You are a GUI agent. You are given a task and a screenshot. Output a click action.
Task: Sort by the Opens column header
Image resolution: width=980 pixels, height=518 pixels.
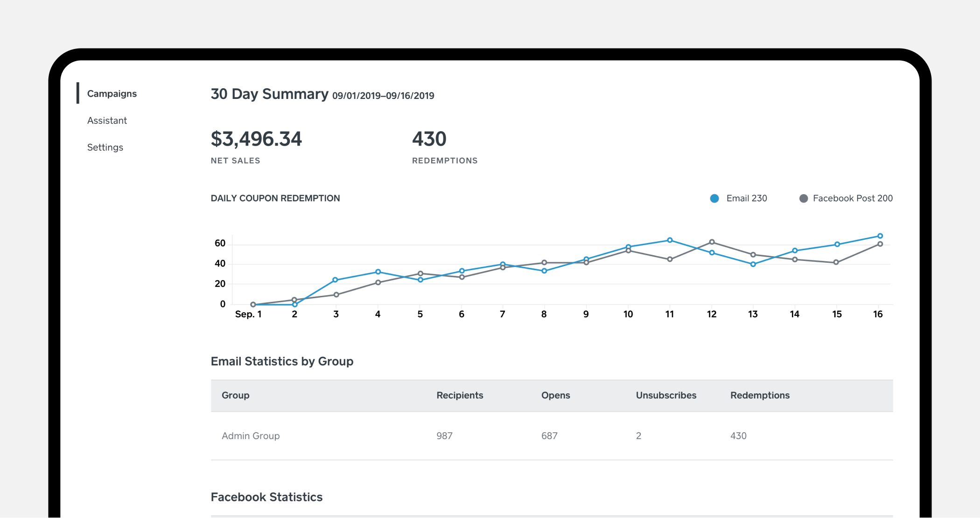pos(555,395)
